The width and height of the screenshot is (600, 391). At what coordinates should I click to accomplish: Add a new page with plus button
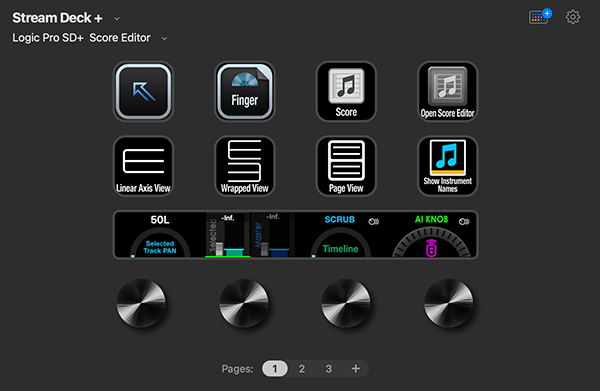pyautogui.click(x=355, y=369)
